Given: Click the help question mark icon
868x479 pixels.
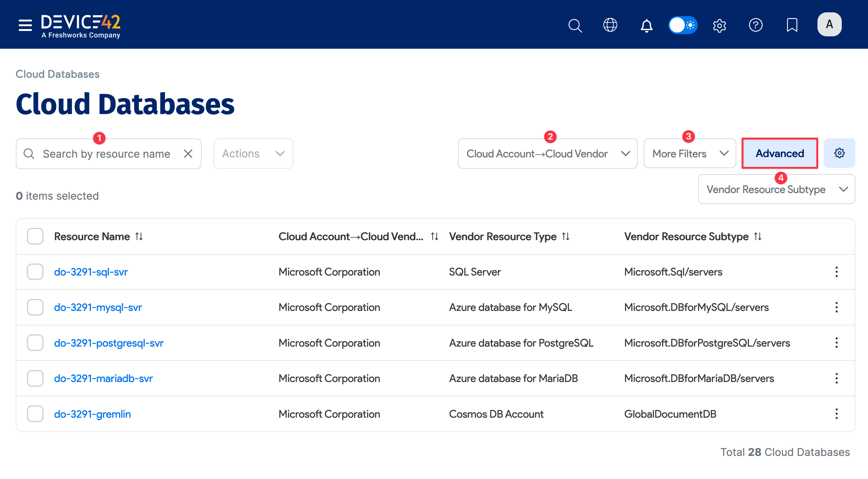Looking at the screenshot, I should [756, 25].
